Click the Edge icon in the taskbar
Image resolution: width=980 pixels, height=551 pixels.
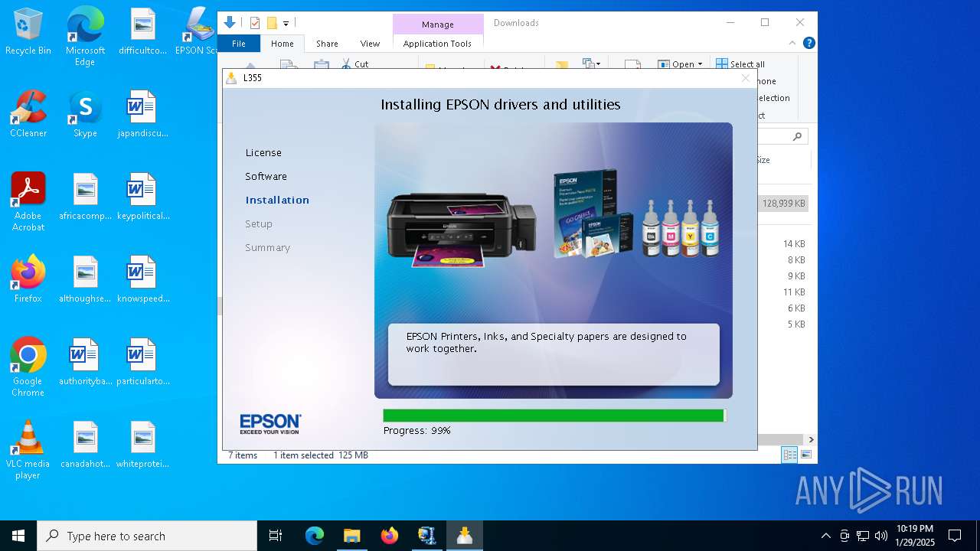click(x=315, y=536)
